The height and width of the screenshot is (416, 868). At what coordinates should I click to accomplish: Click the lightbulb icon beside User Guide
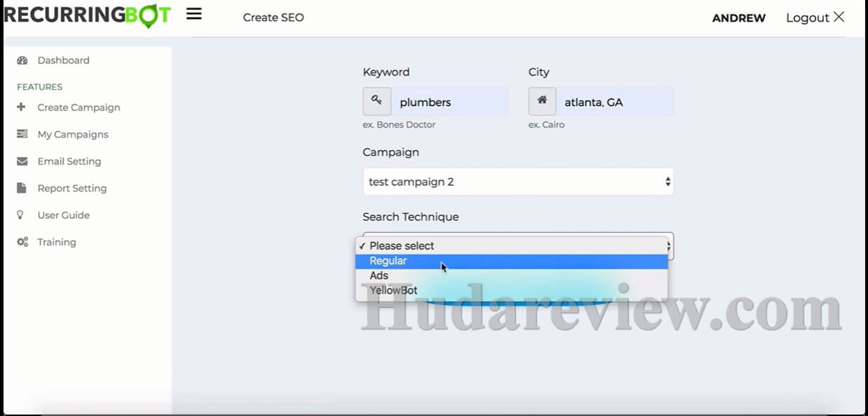coord(20,215)
